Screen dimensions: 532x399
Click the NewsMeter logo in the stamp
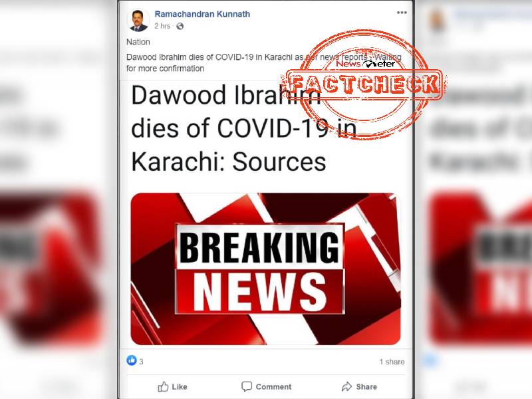click(x=365, y=63)
